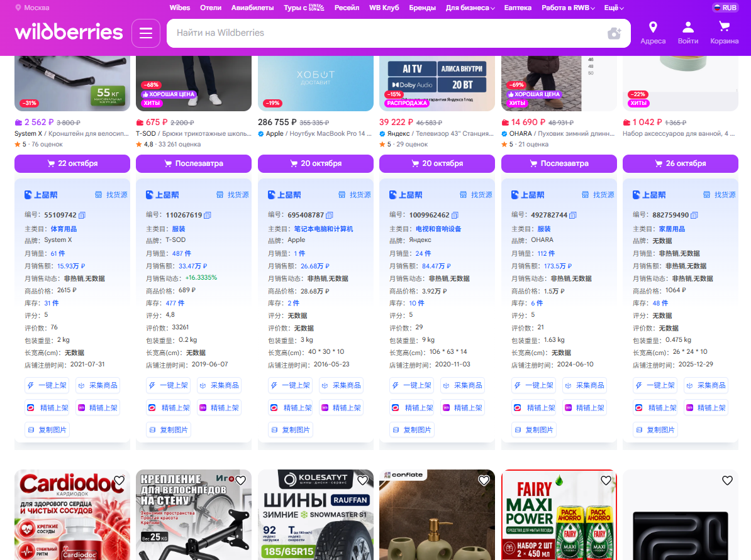
Task: Click 找货源 in the System X panel
Action: click(x=111, y=195)
